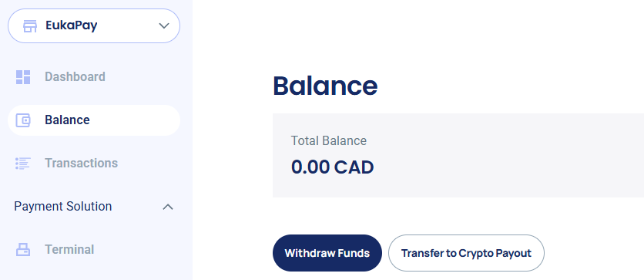Screen dimensions: 644x280
Task: Click the Transfer to Crypto Payout button
Action: (x=466, y=253)
